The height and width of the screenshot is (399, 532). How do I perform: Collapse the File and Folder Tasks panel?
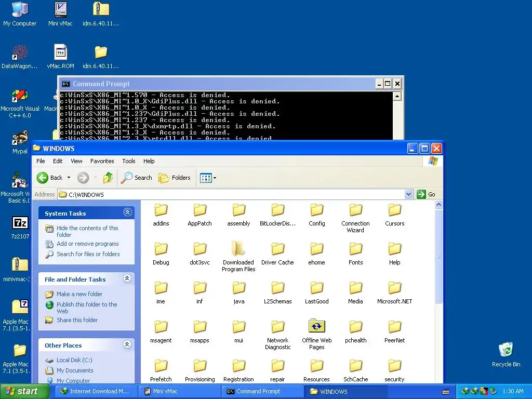point(127,278)
